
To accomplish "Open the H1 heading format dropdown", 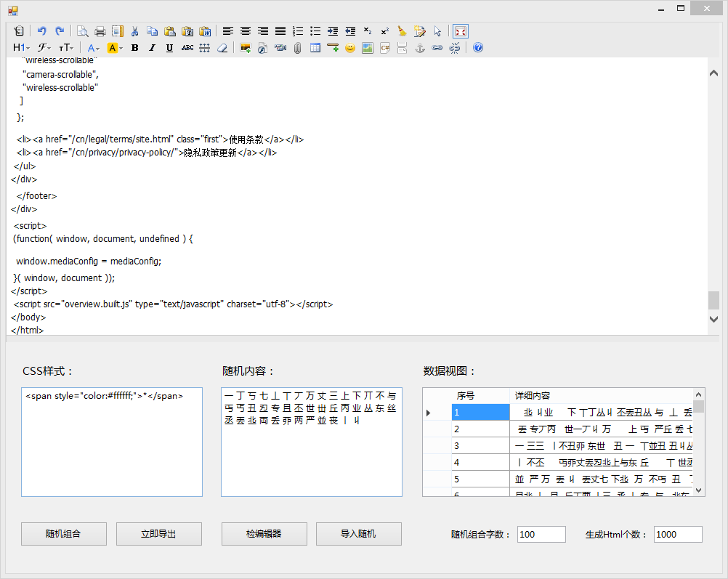I will pyautogui.click(x=21, y=48).
